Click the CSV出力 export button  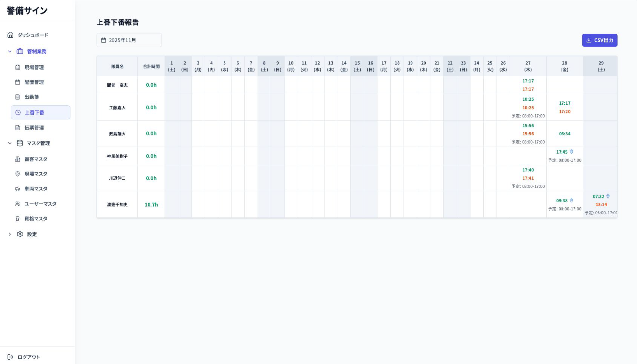(x=599, y=40)
